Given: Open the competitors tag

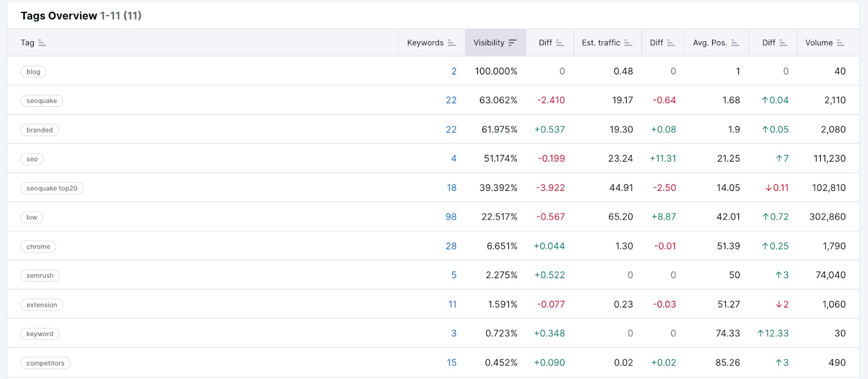Looking at the screenshot, I should [46, 363].
